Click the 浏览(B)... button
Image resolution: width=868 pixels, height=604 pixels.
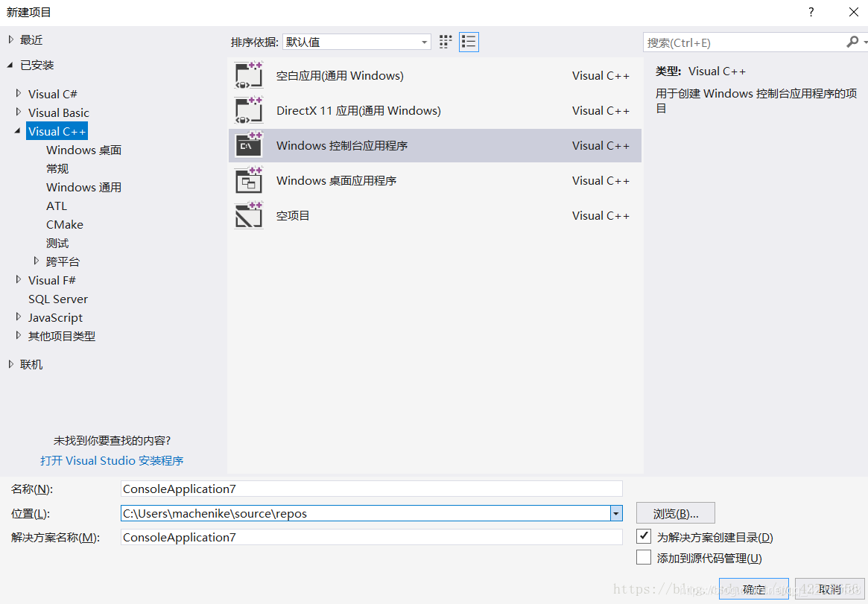click(x=675, y=513)
